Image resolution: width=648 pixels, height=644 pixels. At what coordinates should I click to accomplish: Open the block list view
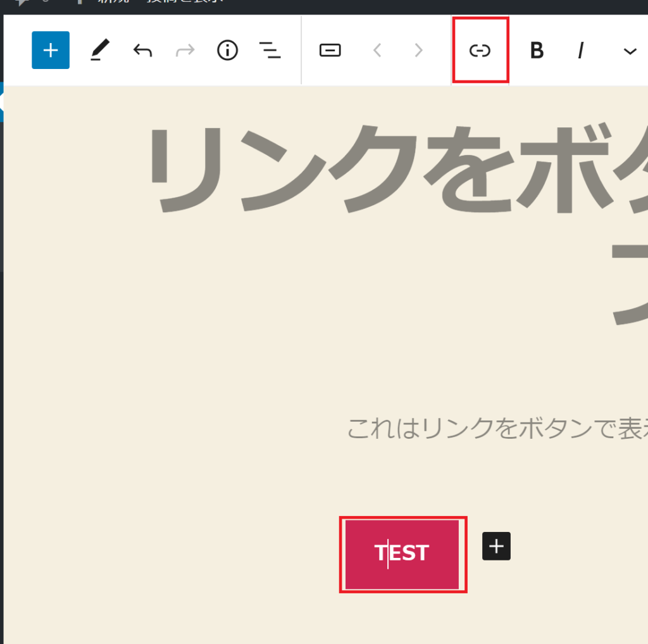270,50
